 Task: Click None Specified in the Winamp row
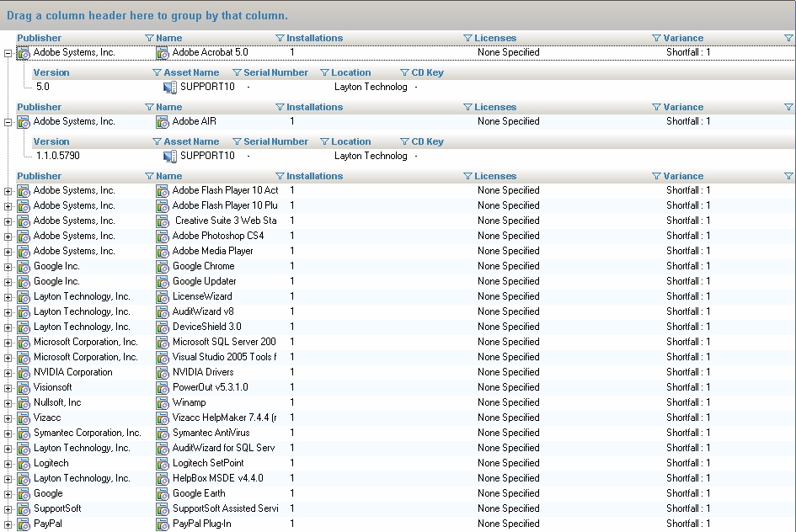tap(508, 402)
